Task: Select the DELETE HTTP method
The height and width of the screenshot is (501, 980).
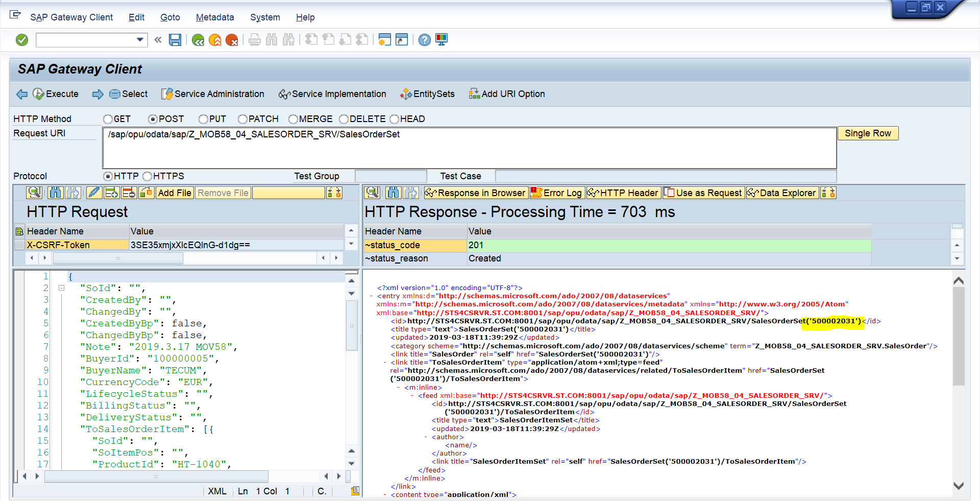Action: coord(344,119)
